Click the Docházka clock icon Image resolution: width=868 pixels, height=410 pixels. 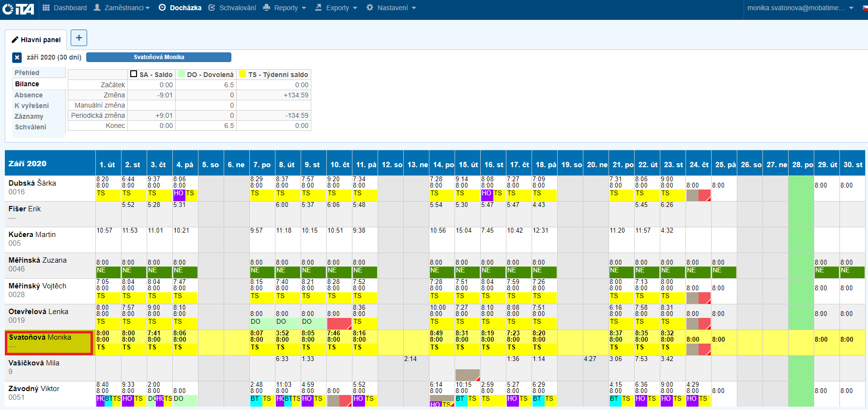(162, 8)
